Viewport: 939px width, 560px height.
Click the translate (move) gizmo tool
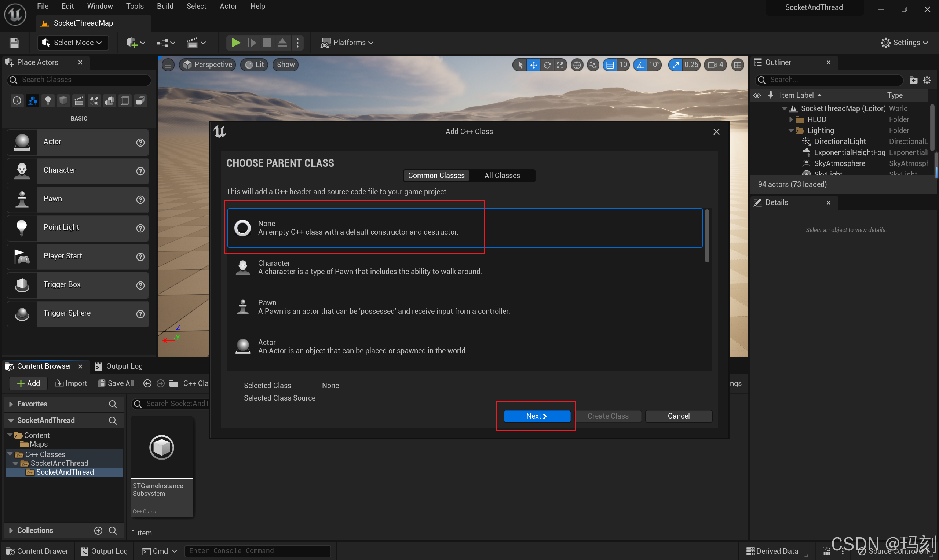(x=533, y=65)
